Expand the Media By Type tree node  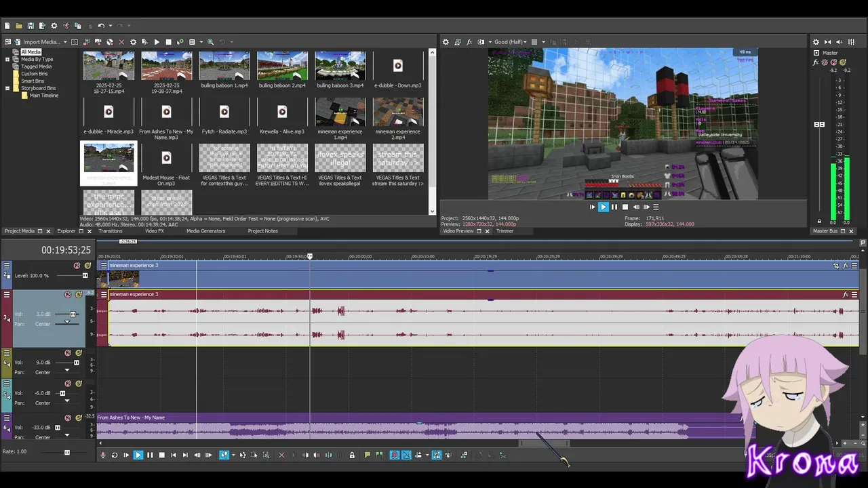coord(7,59)
